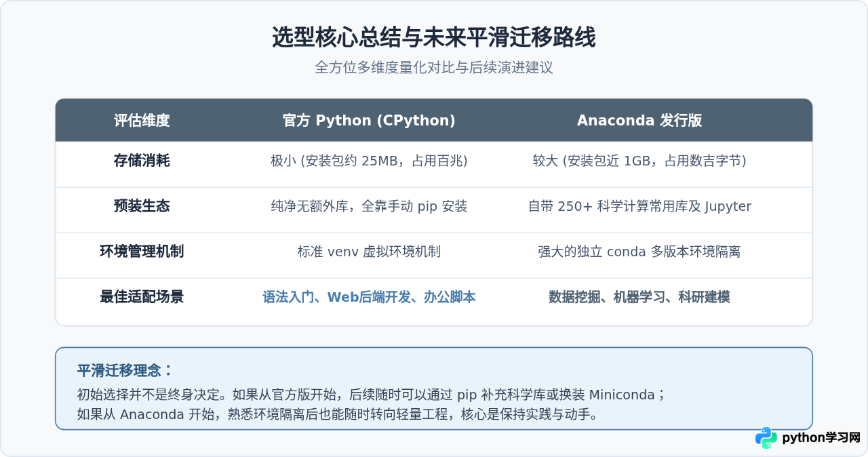This screenshot has width=868, height=457.
Task: Click the cell '强大的独立 conda 多版本环境隔离'
Action: tap(639, 252)
